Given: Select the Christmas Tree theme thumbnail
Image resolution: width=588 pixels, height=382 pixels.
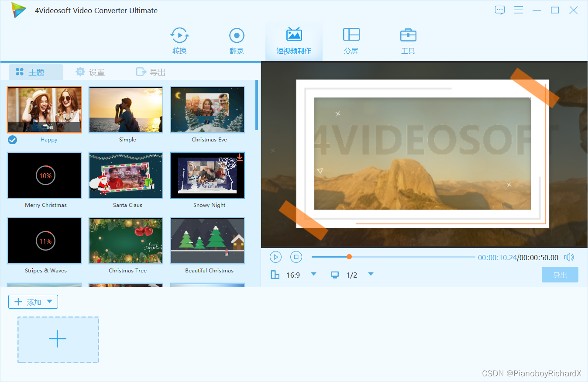Looking at the screenshot, I should click(x=126, y=241).
